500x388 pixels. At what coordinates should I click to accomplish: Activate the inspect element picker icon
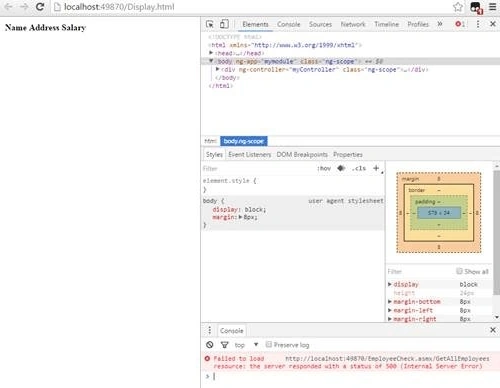point(210,24)
